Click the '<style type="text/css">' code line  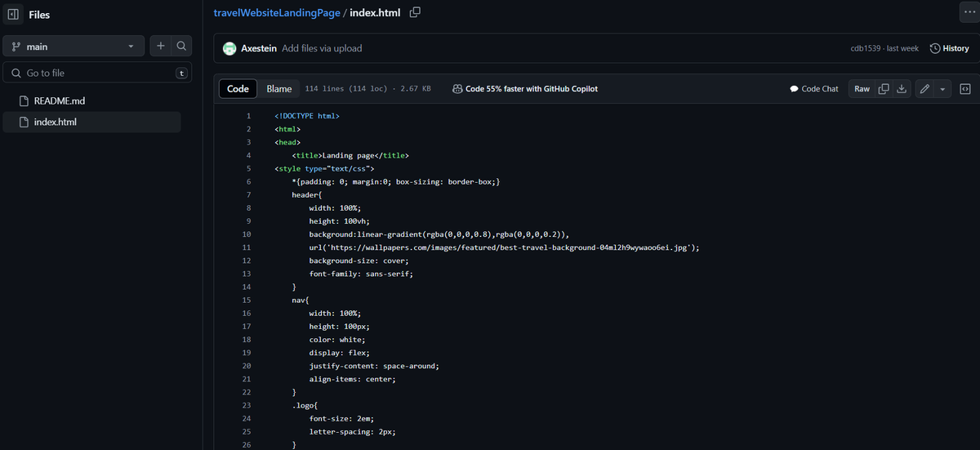[324, 168]
